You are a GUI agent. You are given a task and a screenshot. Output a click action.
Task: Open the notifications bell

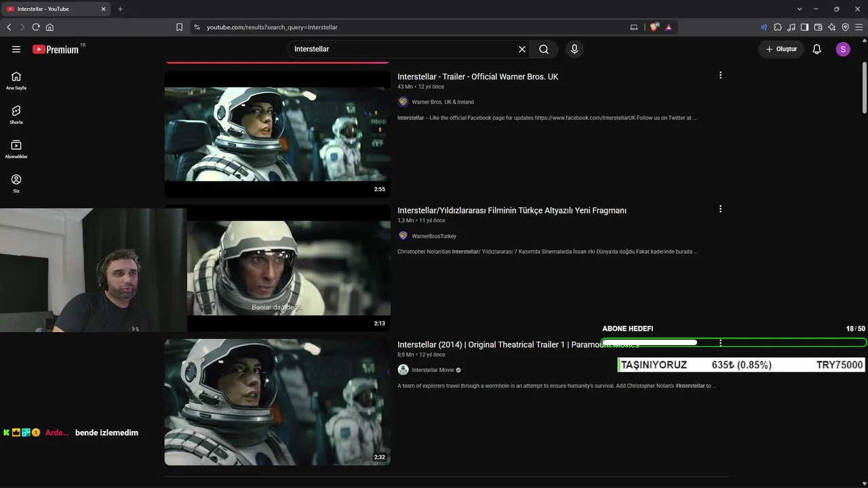pyautogui.click(x=817, y=49)
